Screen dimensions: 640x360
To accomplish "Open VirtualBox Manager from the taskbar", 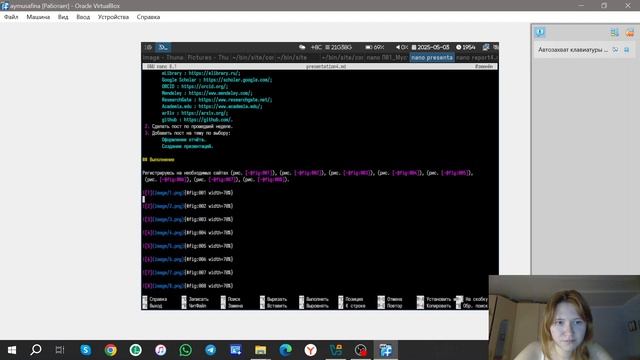I will 336,350.
